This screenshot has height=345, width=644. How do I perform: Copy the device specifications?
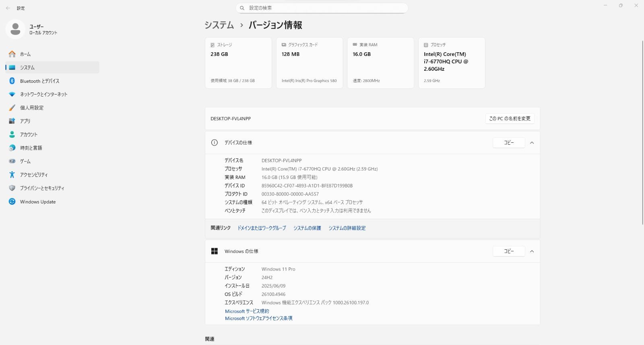click(x=509, y=143)
